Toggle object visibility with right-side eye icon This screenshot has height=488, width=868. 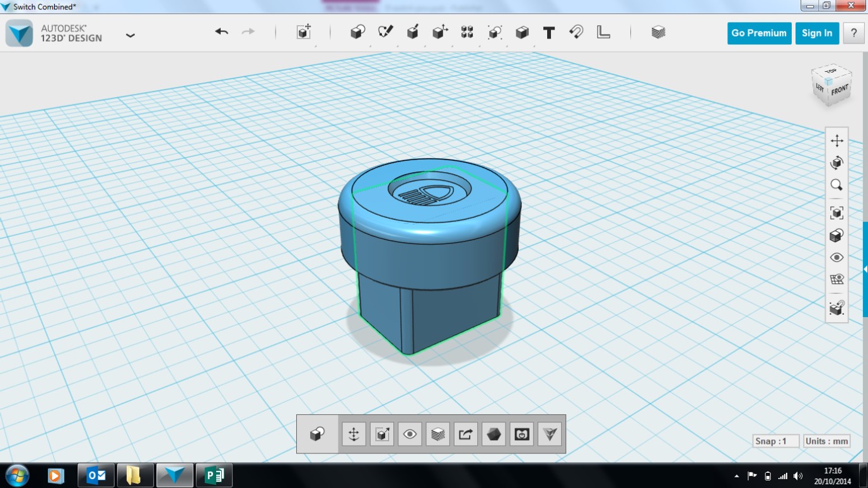pos(836,257)
